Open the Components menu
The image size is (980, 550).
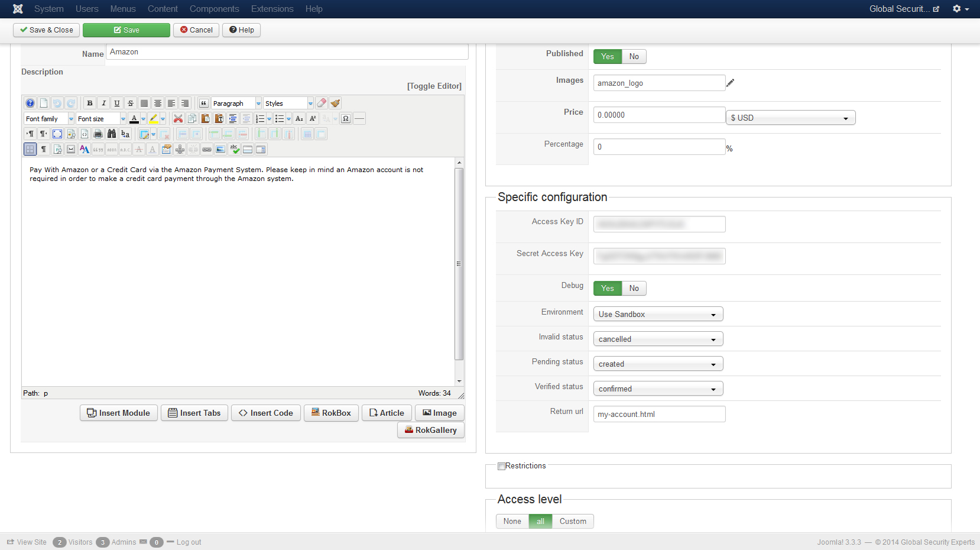point(215,9)
